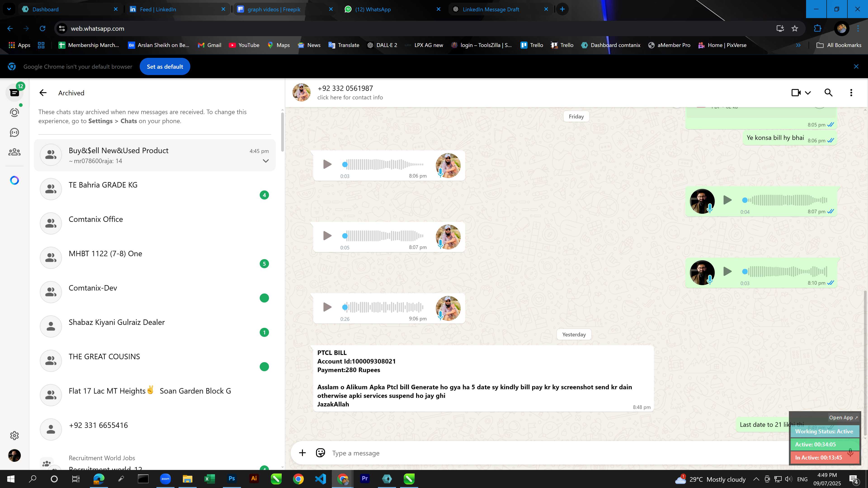The width and height of the screenshot is (868, 488).
Task: Open Flat 17 Lac MT Heights chat
Action: (x=155, y=395)
